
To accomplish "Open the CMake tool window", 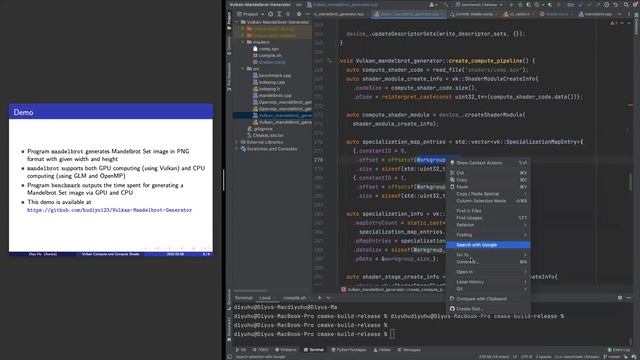I will point(382,350).
